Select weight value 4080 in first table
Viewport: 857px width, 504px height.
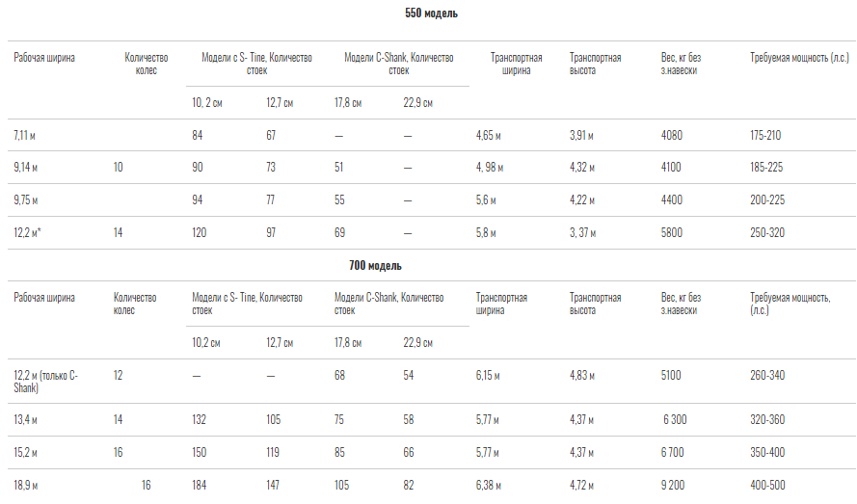(x=671, y=135)
